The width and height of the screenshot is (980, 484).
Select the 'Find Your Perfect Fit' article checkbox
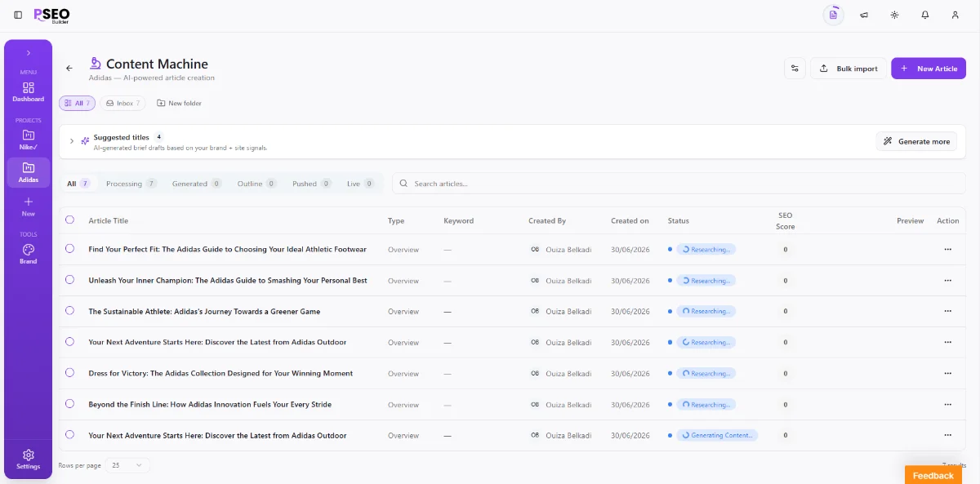point(69,249)
